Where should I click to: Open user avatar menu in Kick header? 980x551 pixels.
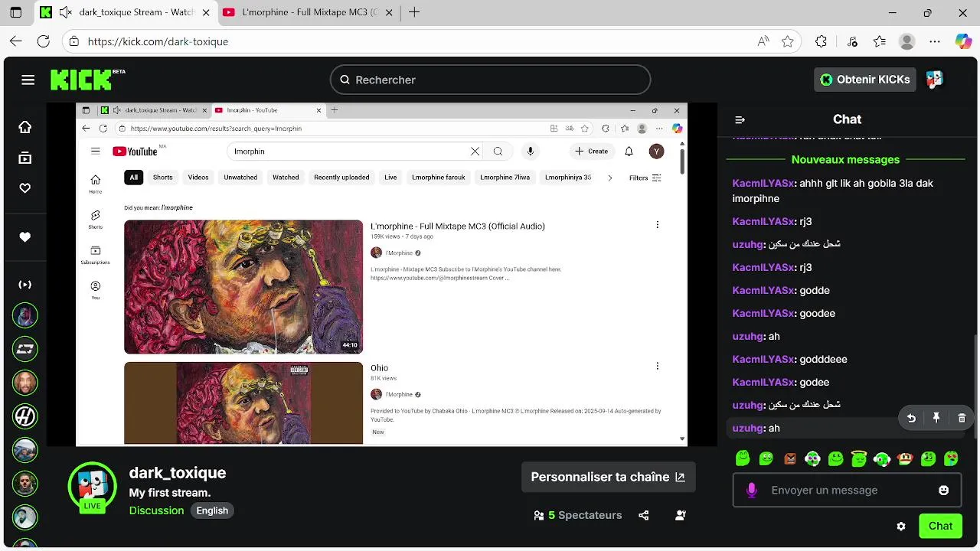point(934,79)
